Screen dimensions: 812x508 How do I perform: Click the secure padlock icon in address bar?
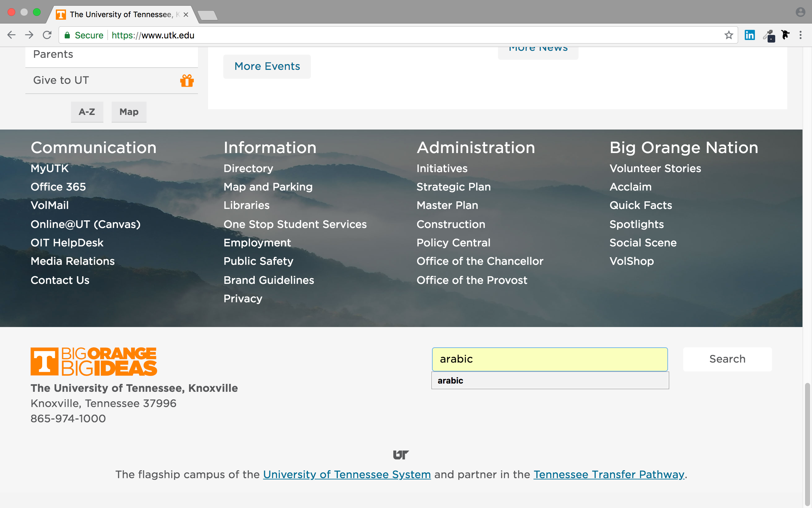point(67,35)
